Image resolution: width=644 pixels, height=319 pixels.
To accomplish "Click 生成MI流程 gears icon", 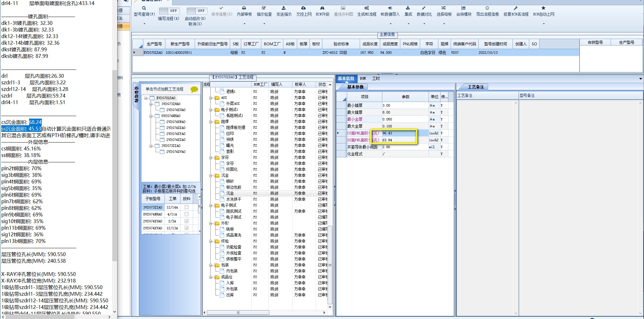I will 367,8.
